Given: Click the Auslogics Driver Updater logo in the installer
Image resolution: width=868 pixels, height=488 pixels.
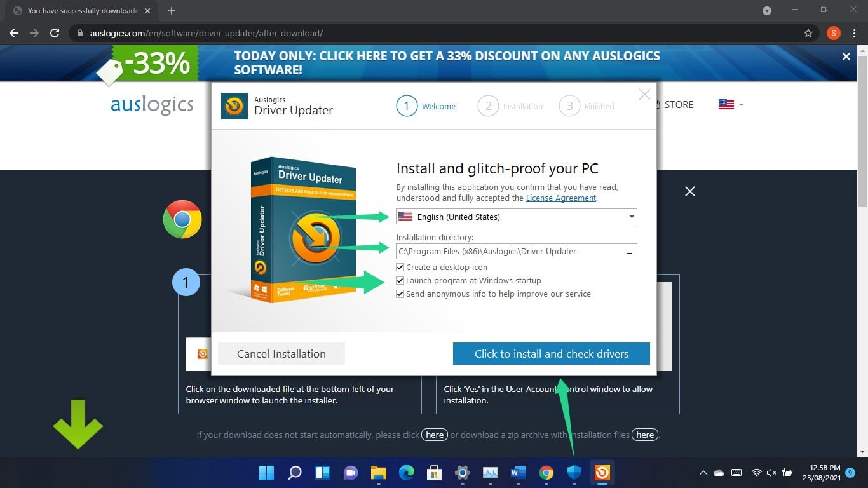Looking at the screenshot, I should (234, 106).
